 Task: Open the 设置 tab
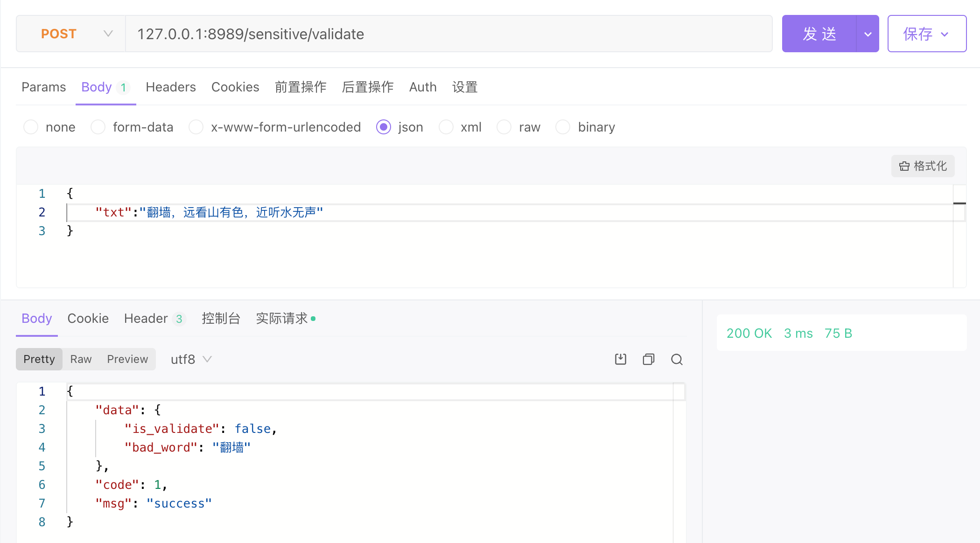(x=465, y=87)
